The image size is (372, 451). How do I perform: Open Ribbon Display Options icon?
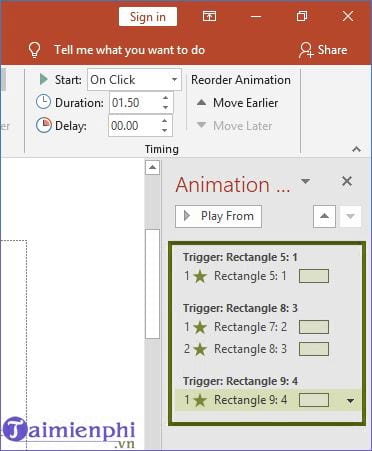(209, 16)
